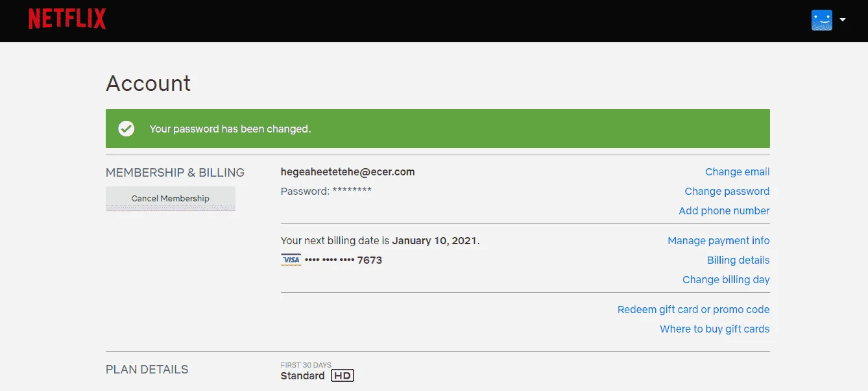The height and width of the screenshot is (391, 868).
Task: Open the Change password link
Action: pos(727,192)
